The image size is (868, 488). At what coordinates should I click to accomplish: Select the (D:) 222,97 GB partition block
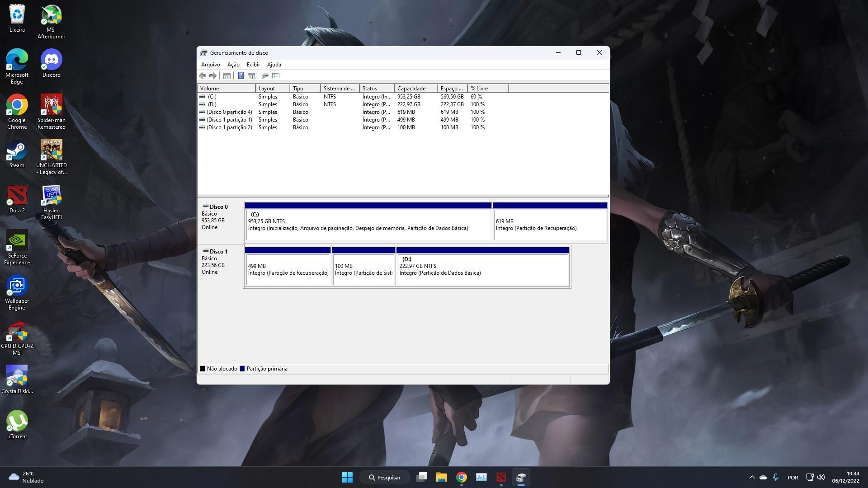tap(482, 267)
